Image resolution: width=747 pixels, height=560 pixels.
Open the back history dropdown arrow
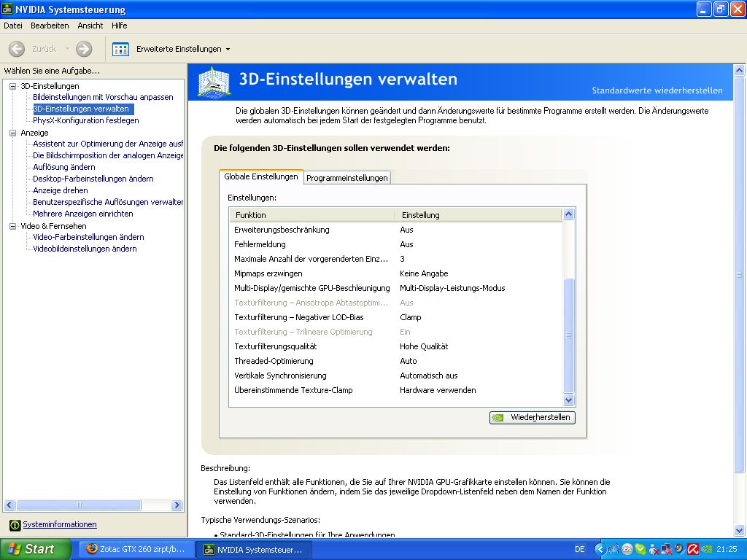tap(67, 49)
